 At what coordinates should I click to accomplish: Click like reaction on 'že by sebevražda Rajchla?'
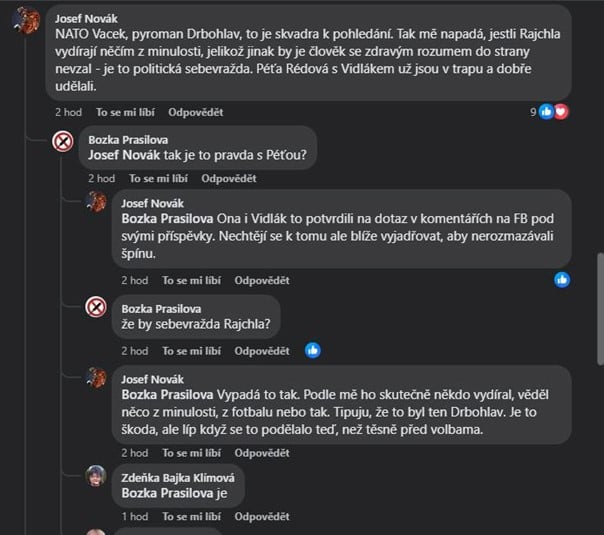(313, 351)
